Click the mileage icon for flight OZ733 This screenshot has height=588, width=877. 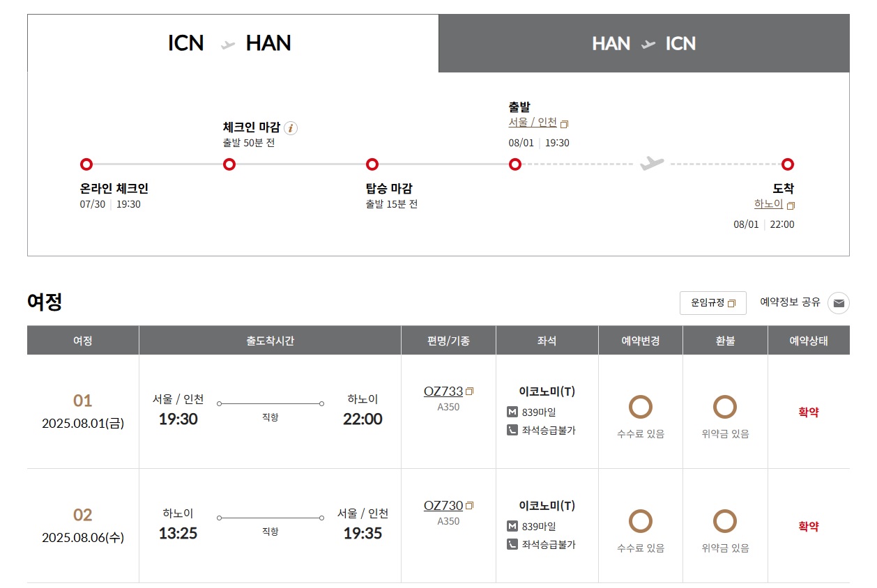coord(512,412)
